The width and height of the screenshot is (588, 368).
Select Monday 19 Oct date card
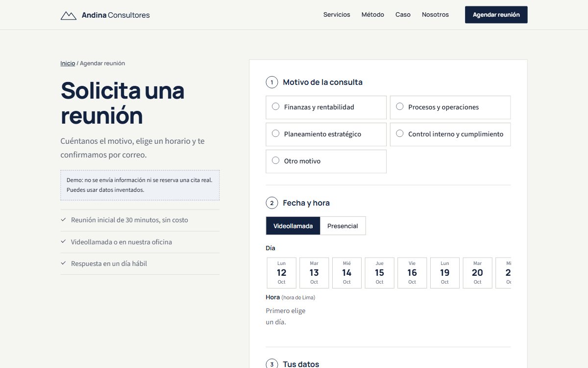tap(445, 273)
